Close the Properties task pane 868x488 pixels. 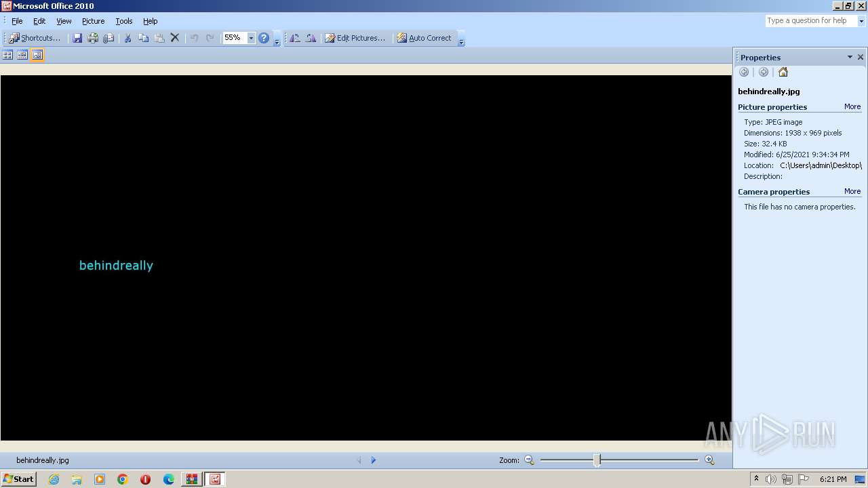(x=861, y=57)
